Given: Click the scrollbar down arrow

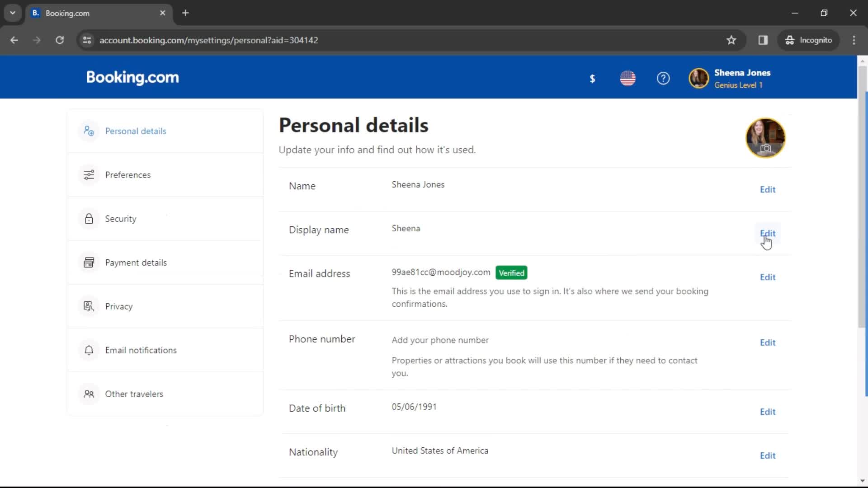Looking at the screenshot, I should (862, 481).
